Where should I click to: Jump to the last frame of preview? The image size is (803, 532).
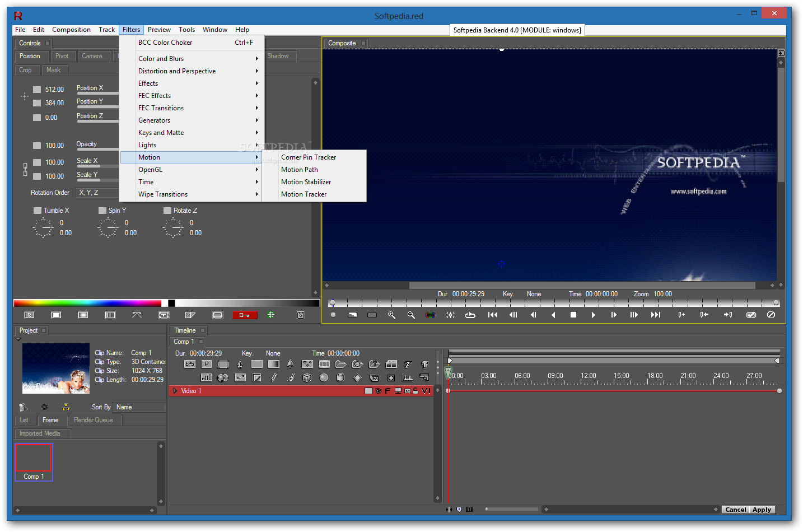click(x=656, y=315)
